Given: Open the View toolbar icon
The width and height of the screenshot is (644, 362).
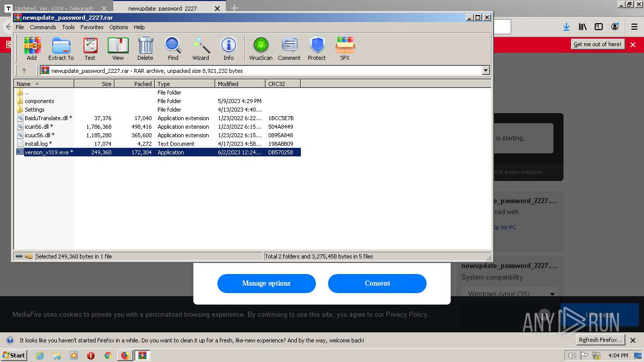Looking at the screenshot, I should click(118, 49).
